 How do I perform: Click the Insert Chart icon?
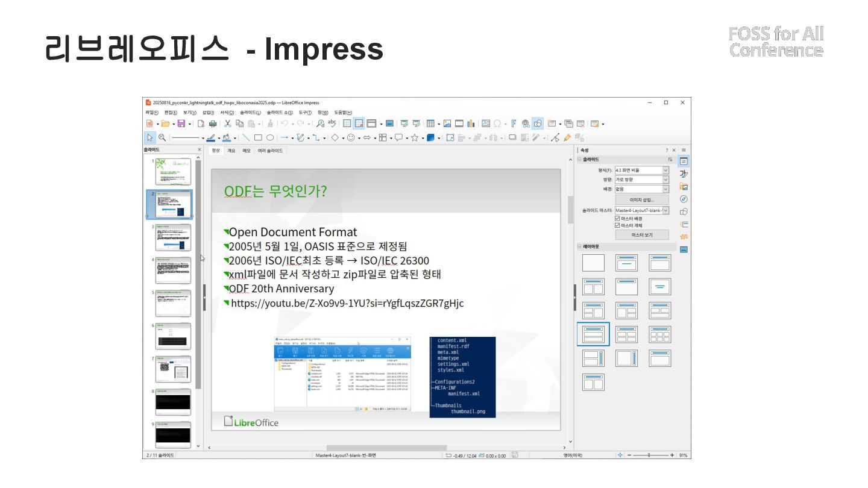[471, 124]
